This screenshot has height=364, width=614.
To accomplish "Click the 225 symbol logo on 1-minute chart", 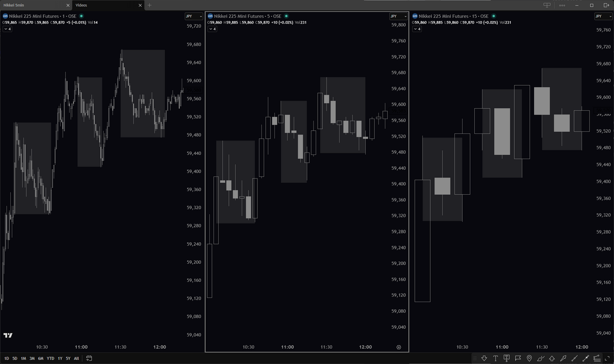I will click(x=5, y=16).
